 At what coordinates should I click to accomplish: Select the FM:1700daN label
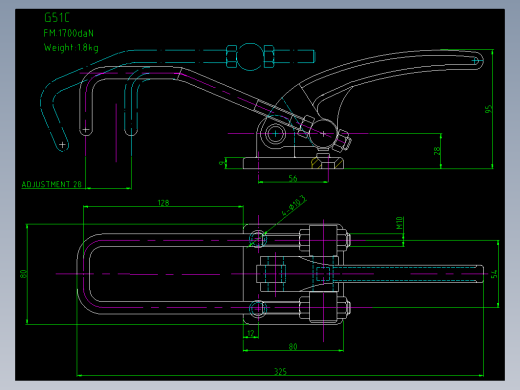point(68,33)
